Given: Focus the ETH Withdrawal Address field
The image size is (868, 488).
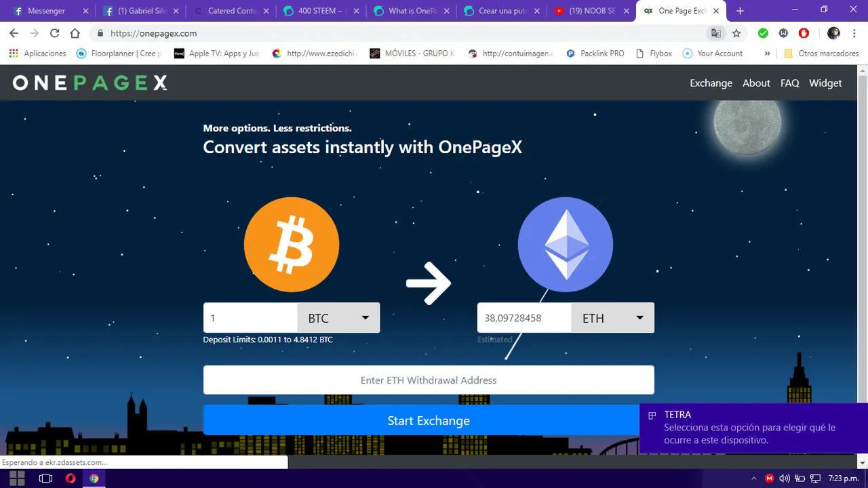Looking at the screenshot, I should [429, 380].
